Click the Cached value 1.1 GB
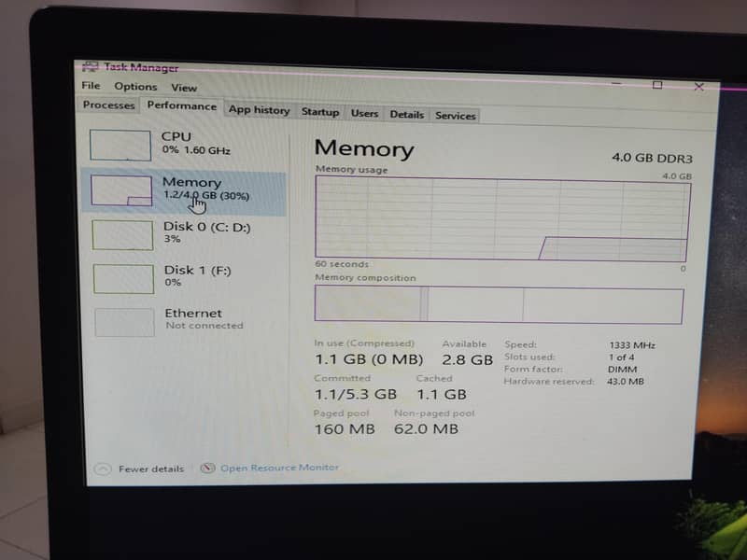This screenshot has width=747, height=560. tap(441, 394)
